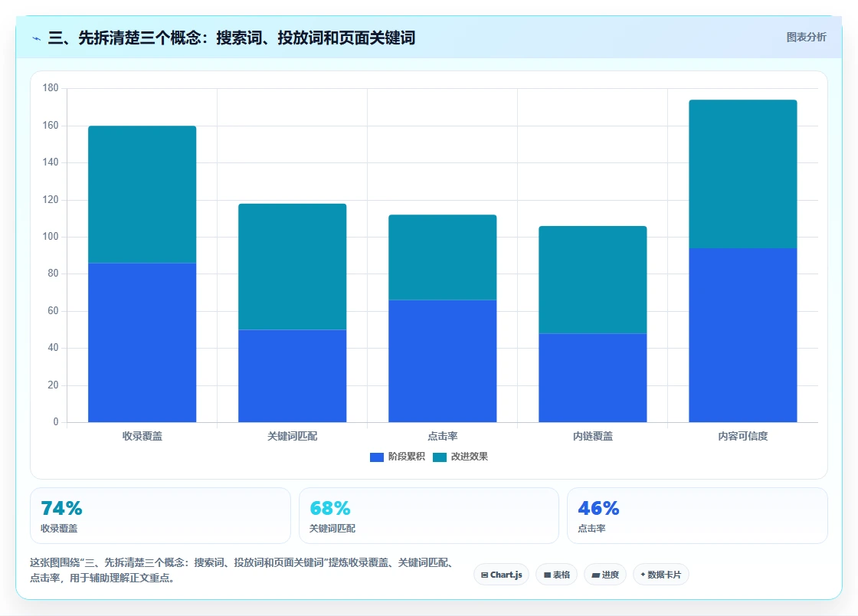Select the 表格 tag chip

pyautogui.click(x=556, y=575)
